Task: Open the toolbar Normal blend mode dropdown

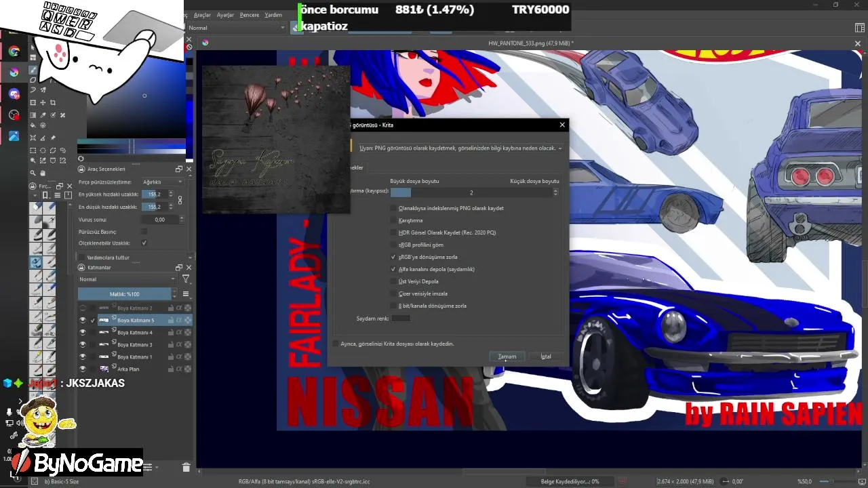Action: tap(236, 28)
